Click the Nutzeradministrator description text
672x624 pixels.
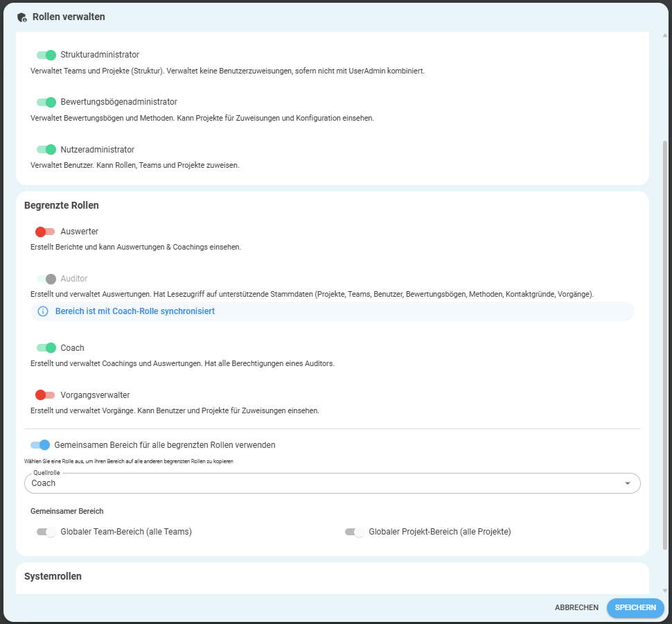pos(134,165)
